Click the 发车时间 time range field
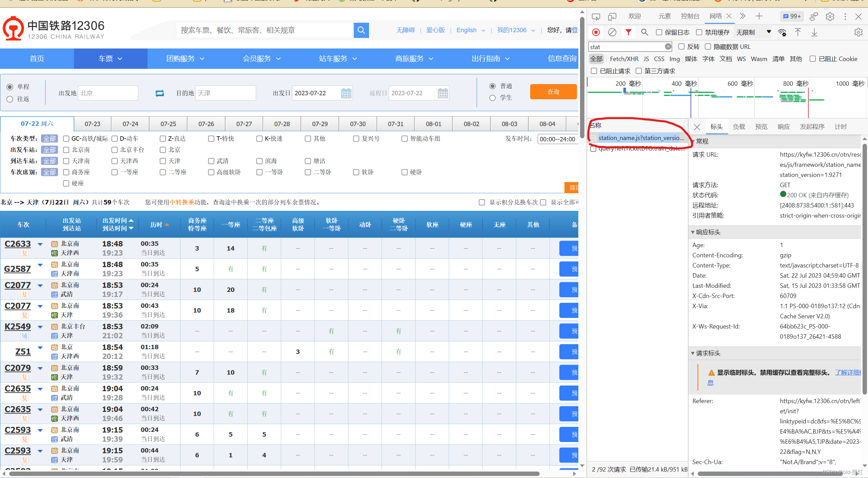Image resolution: width=868 pixels, height=478 pixels. [x=557, y=139]
